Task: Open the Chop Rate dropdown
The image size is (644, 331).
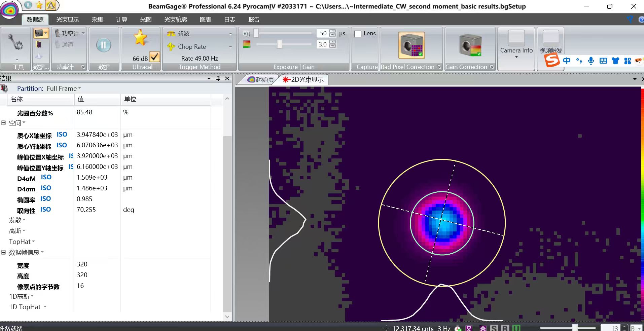Action: pos(230,47)
